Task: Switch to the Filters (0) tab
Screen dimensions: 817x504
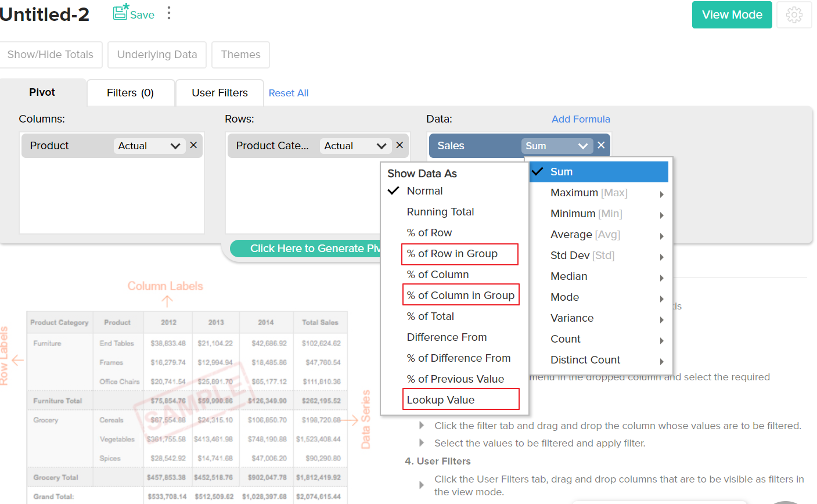Action: tap(130, 92)
